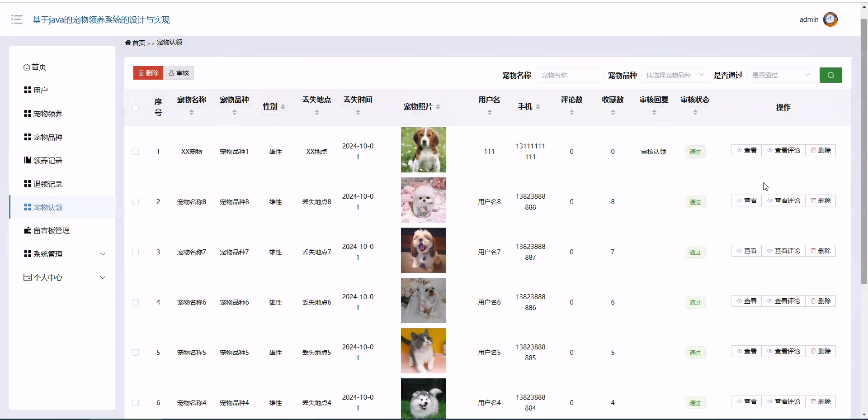Sort by 丢失时间 column arrows
The height and width of the screenshot is (420, 868).
point(358,112)
